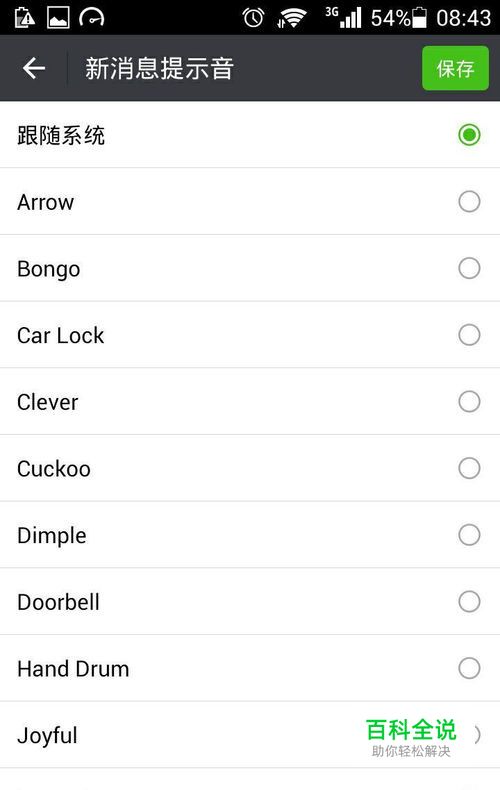Choose Car Lock radio option
Image resolution: width=500 pixels, height=790 pixels.
point(469,335)
